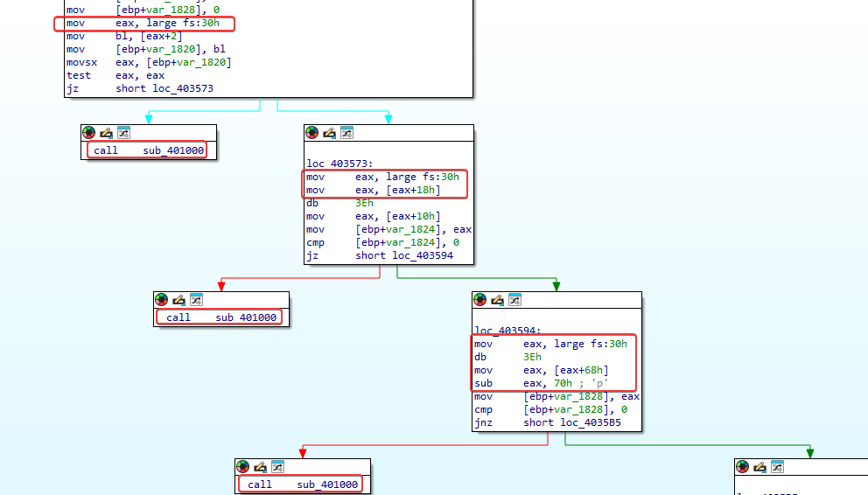
Task: Click pencil icon on call node fed by cyan arrow
Action: click(x=106, y=133)
